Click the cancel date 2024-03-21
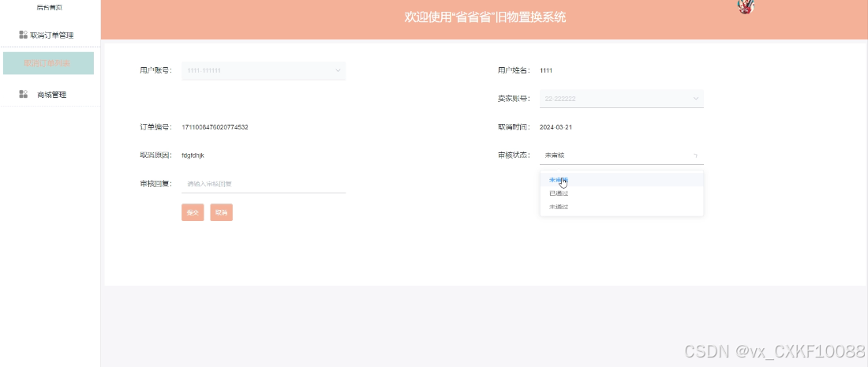The width and height of the screenshot is (868, 367). click(556, 127)
